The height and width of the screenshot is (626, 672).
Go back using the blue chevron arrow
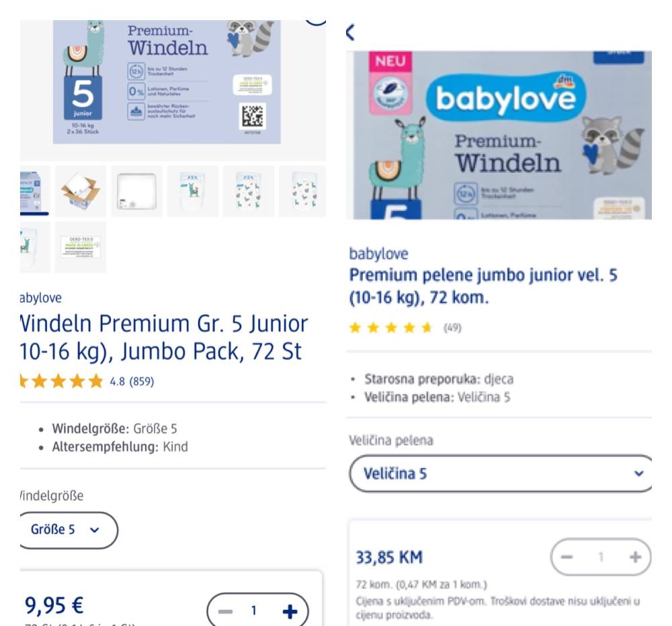(350, 32)
